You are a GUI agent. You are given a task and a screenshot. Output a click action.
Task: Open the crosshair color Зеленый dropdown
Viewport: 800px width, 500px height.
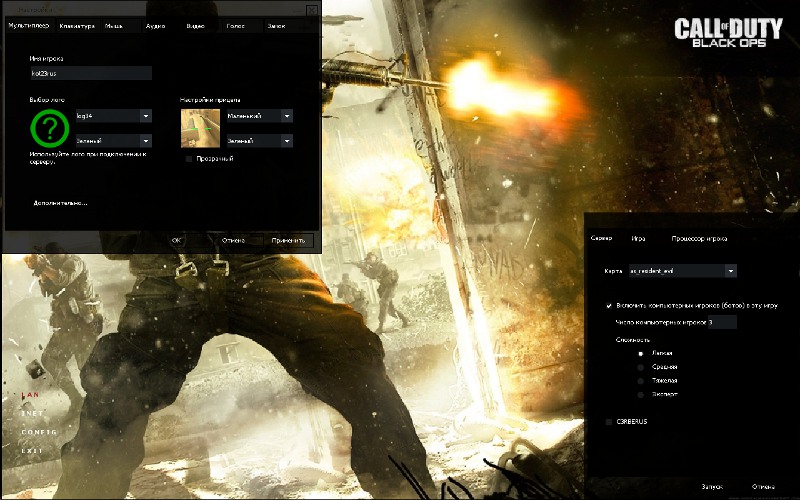pyautogui.click(x=260, y=141)
